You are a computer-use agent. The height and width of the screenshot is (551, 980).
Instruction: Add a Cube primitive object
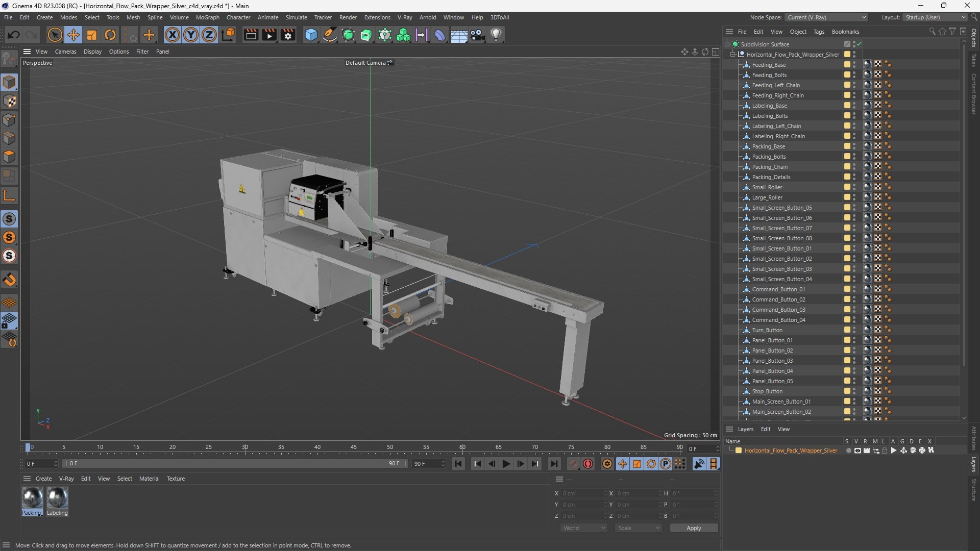click(x=311, y=35)
